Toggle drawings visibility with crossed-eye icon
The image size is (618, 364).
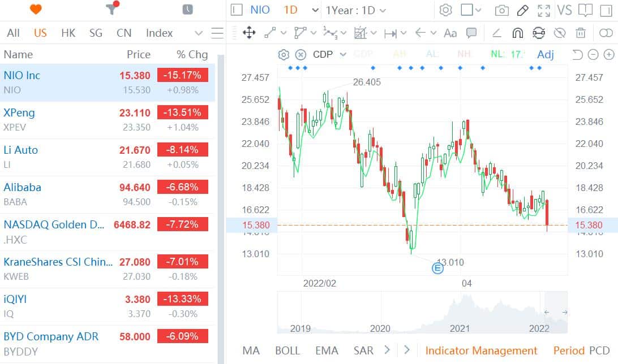pyautogui.click(x=560, y=33)
